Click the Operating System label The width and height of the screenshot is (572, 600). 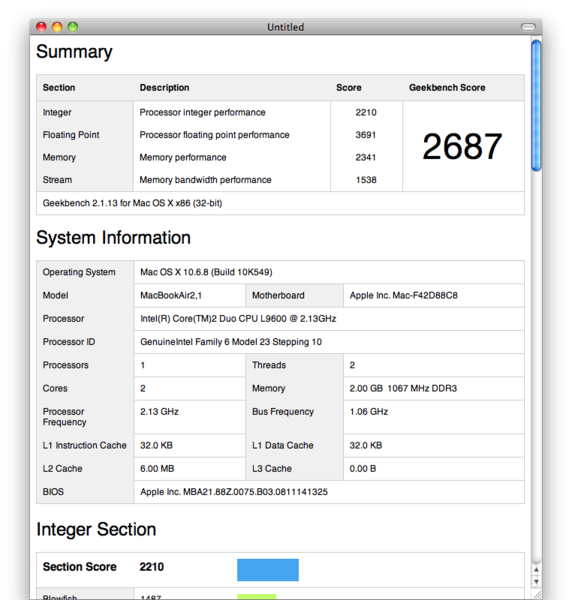79,272
